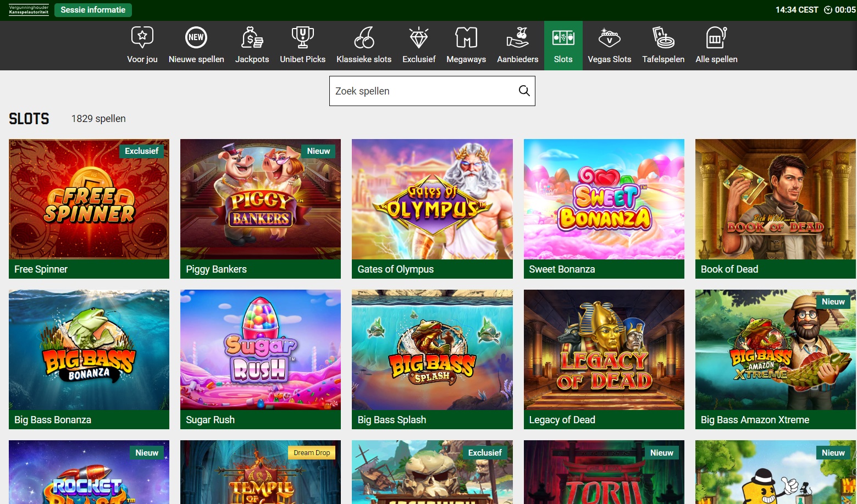The width and height of the screenshot is (857, 504).
Task: Open the Book of Dead thumbnail
Action: tap(776, 199)
